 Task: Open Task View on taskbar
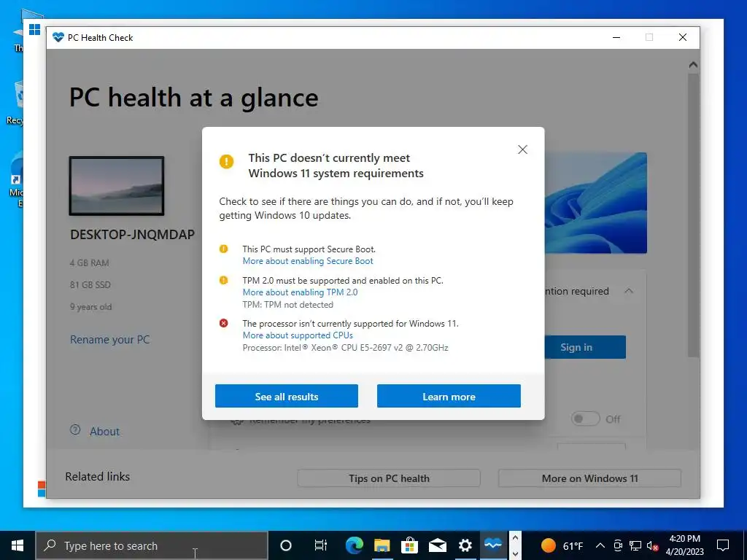coord(321,545)
